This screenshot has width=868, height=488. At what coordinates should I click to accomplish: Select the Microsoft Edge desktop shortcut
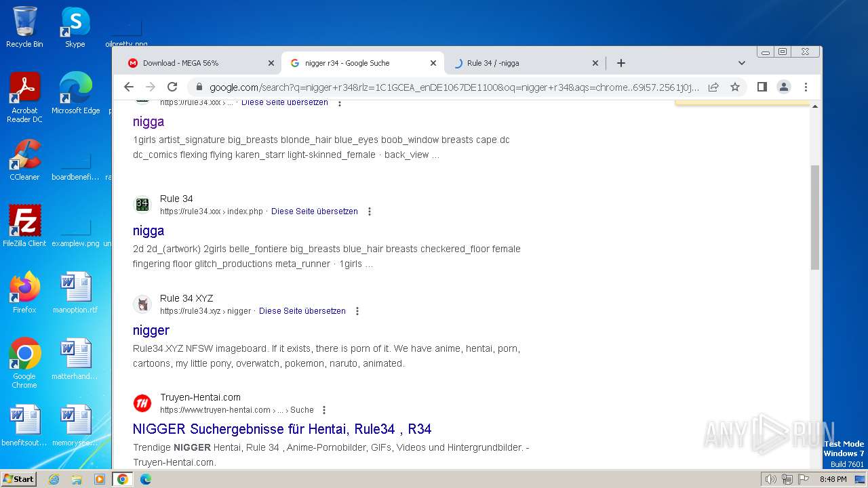pyautogui.click(x=75, y=94)
